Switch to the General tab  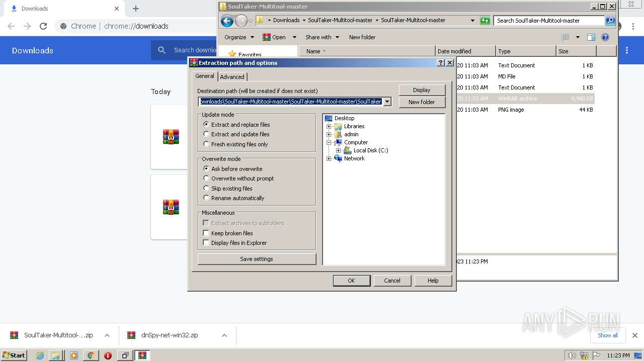point(205,76)
